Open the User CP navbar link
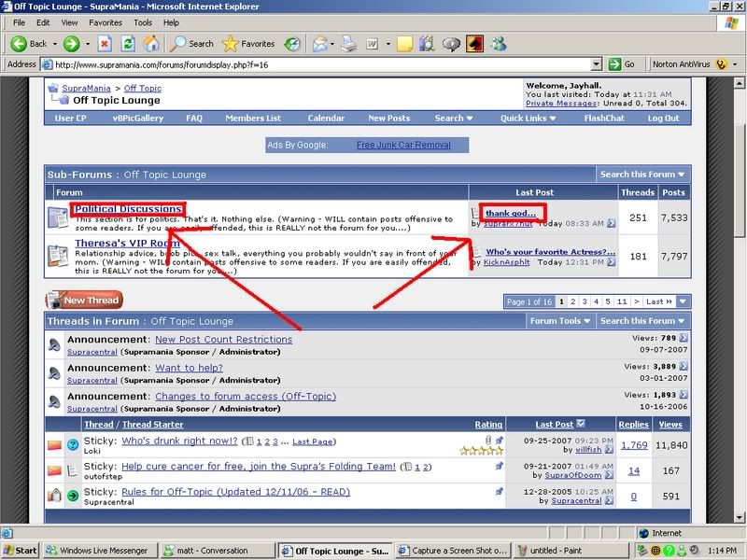 [x=71, y=119]
